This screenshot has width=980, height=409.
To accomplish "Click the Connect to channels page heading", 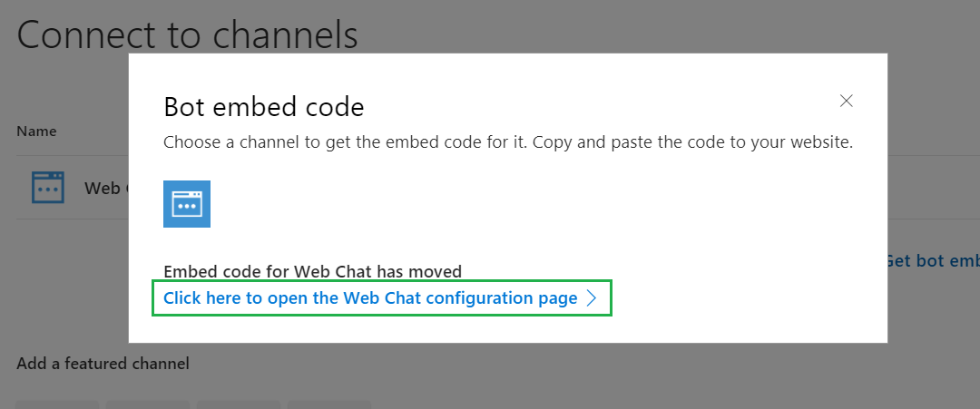I will pyautogui.click(x=187, y=34).
